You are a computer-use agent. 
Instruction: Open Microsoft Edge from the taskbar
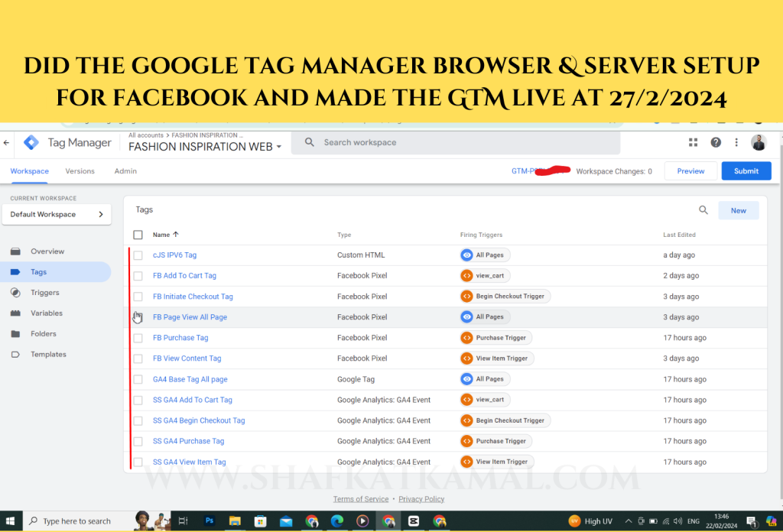[x=337, y=521]
